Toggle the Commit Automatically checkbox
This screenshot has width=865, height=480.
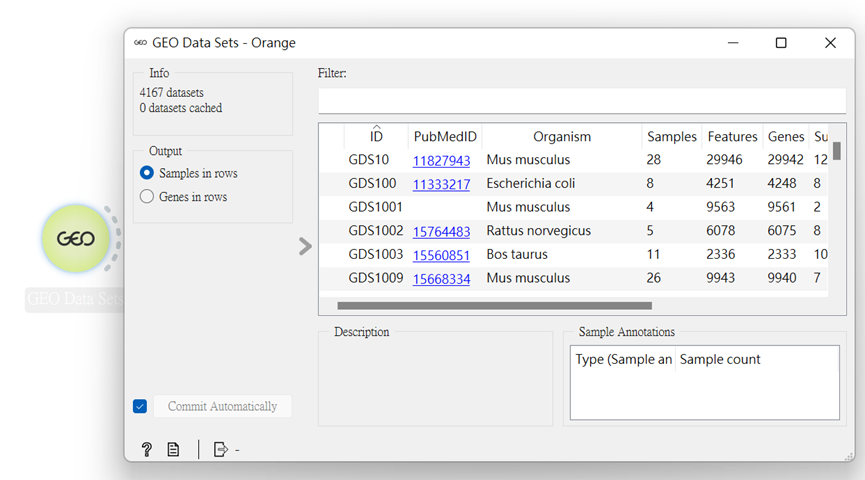coord(140,406)
